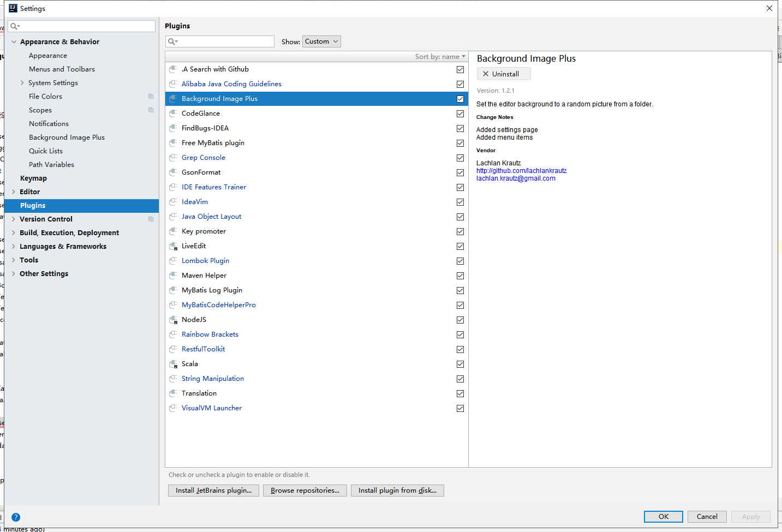The height and width of the screenshot is (532, 782).
Task: Click the Uninstall button
Action: (504, 74)
